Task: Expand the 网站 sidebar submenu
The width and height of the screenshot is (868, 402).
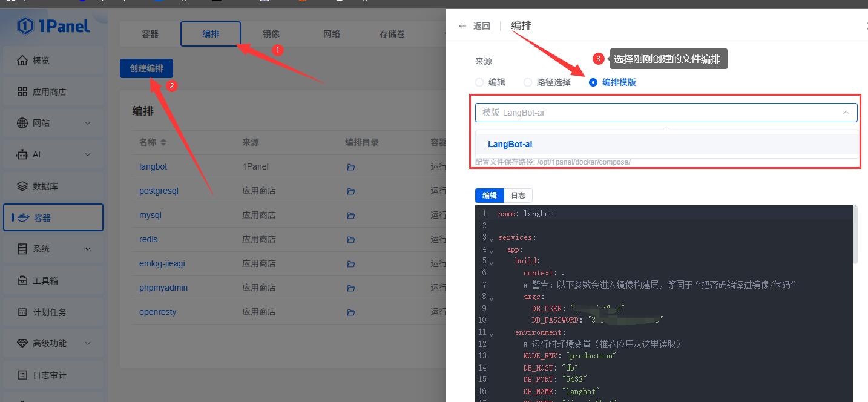Action: coord(87,123)
